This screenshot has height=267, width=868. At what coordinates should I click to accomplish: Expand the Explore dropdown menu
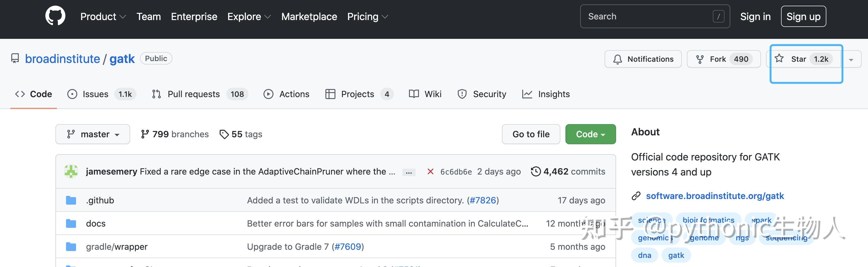(x=249, y=17)
